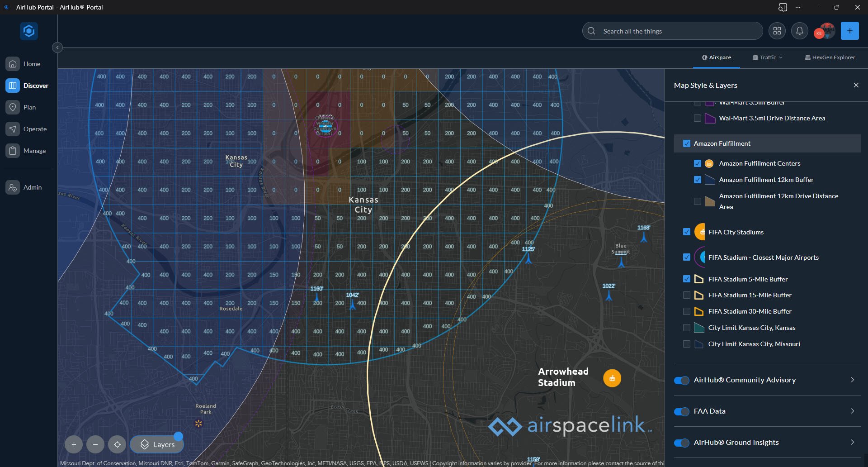This screenshot has height=467, width=868.
Task: Collapse the left sidebar arrow
Action: tap(57, 48)
